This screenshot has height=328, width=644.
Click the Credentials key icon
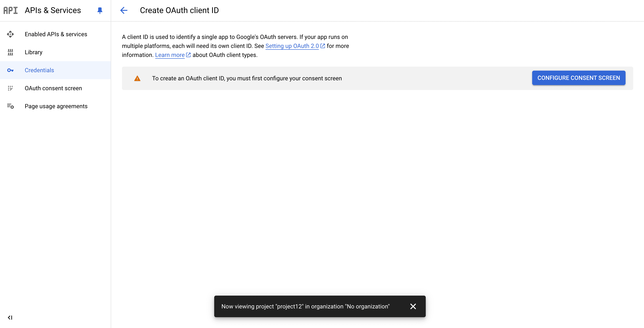click(x=10, y=70)
